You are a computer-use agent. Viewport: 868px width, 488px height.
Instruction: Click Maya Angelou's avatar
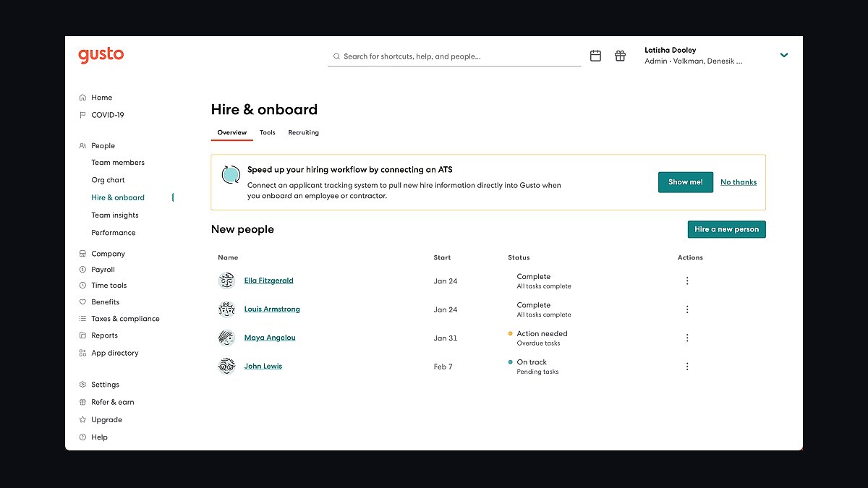click(x=227, y=338)
